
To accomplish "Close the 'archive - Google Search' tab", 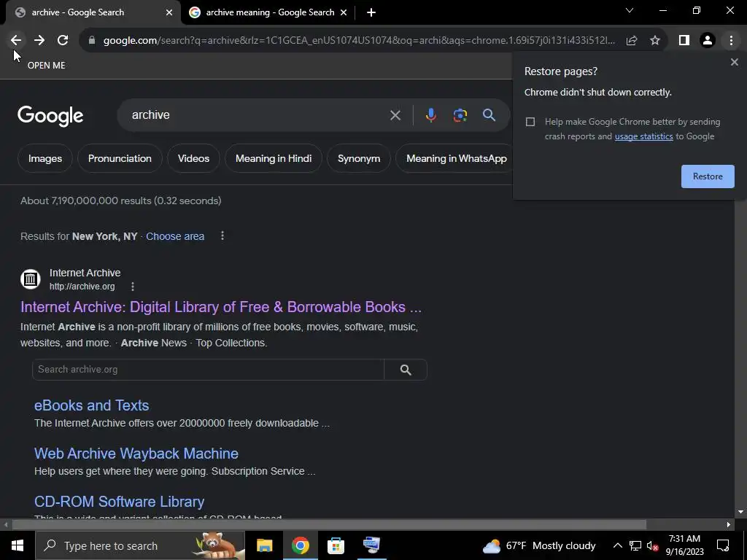I will (x=169, y=13).
